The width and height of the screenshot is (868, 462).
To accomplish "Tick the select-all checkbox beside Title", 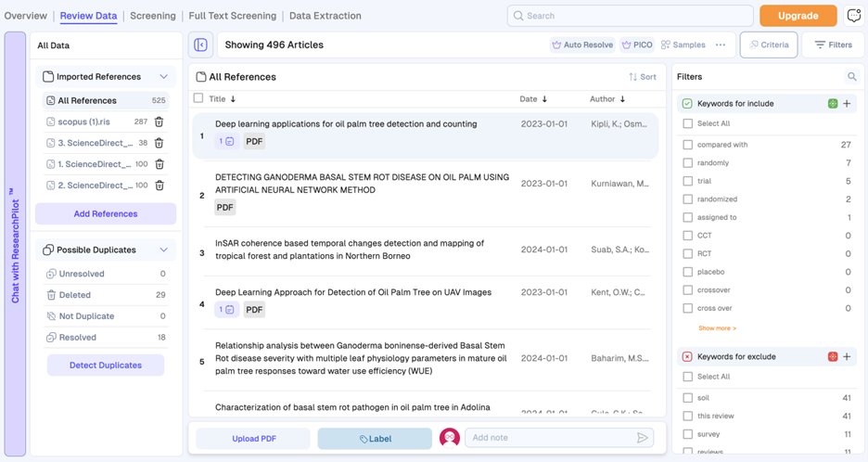I will point(198,98).
